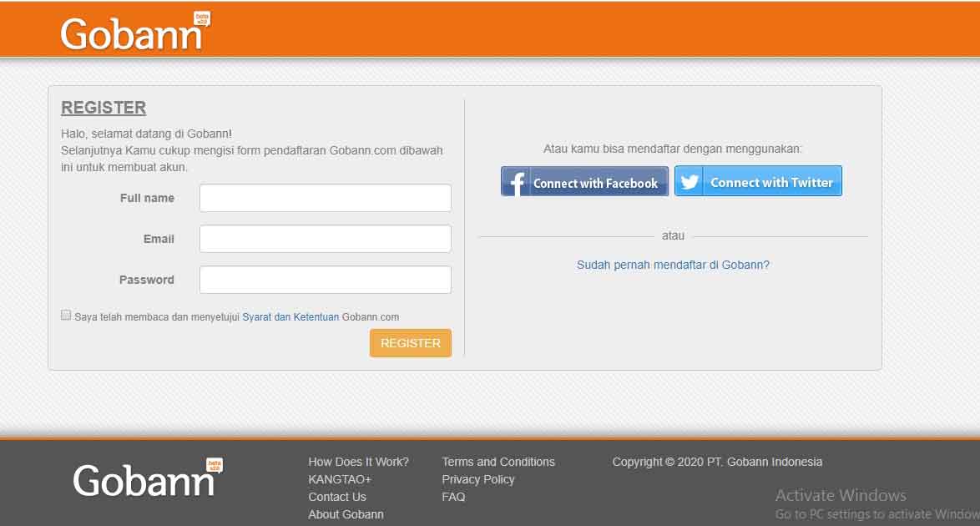Viewport: 980px width, 526px height.
Task: Connect with Twitter to register
Action: click(x=758, y=181)
